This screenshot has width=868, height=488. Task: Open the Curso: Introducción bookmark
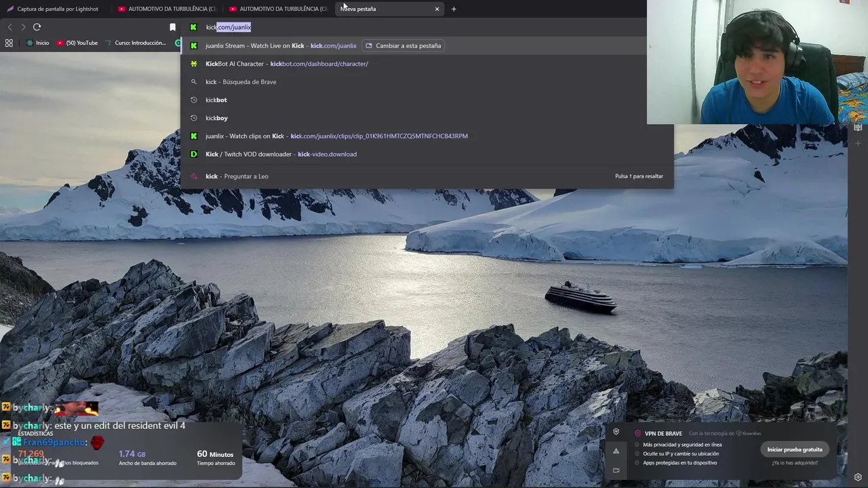click(136, 43)
